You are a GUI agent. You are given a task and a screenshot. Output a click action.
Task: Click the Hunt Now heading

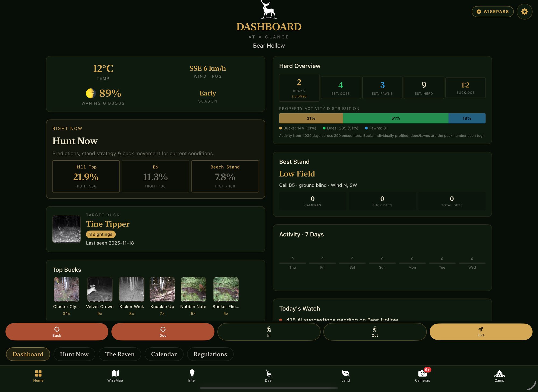pyautogui.click(x=75, y=141)
